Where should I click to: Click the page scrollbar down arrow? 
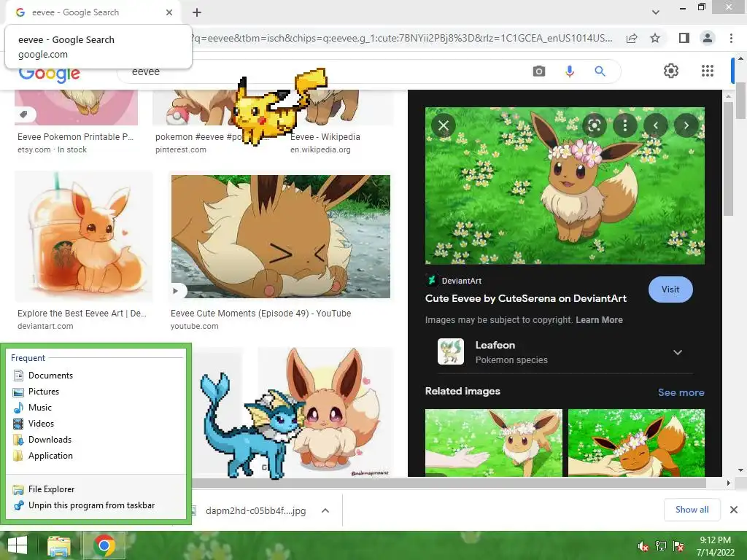click(740, 470)
